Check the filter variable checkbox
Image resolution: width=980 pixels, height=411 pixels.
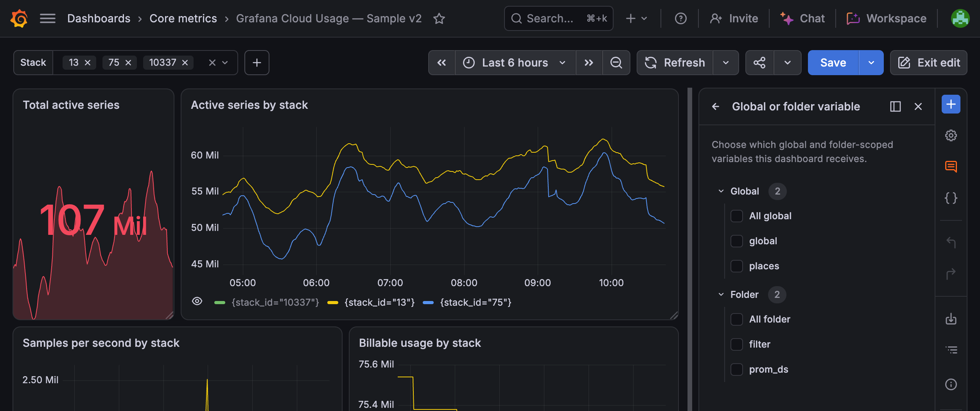(737, 344)
